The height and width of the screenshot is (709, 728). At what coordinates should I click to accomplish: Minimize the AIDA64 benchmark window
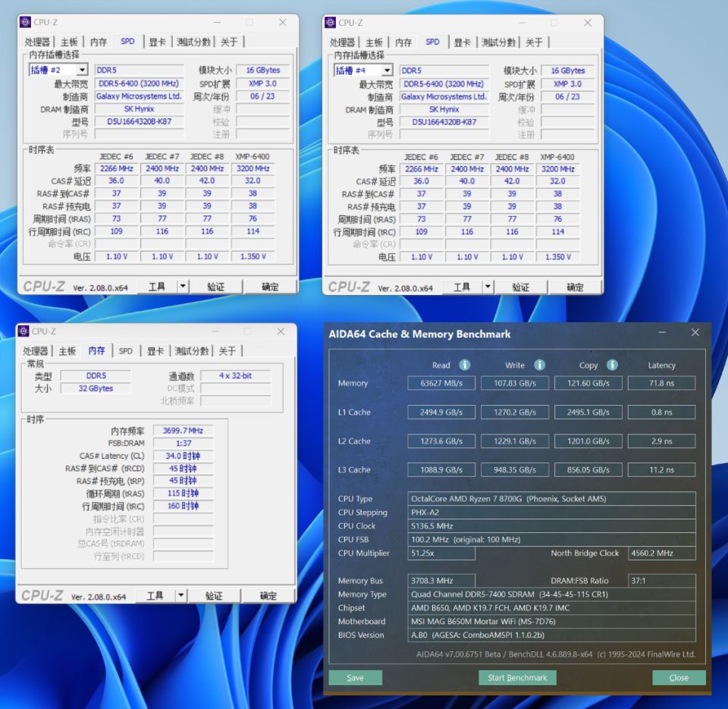662,332
